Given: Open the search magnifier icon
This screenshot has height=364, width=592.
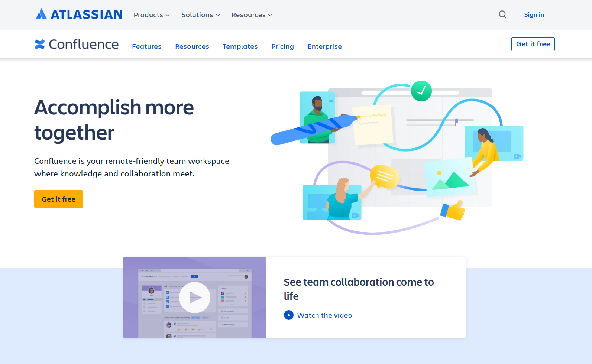Looking at the screenshot, I should pyautogui.click(x=502, y=14).
